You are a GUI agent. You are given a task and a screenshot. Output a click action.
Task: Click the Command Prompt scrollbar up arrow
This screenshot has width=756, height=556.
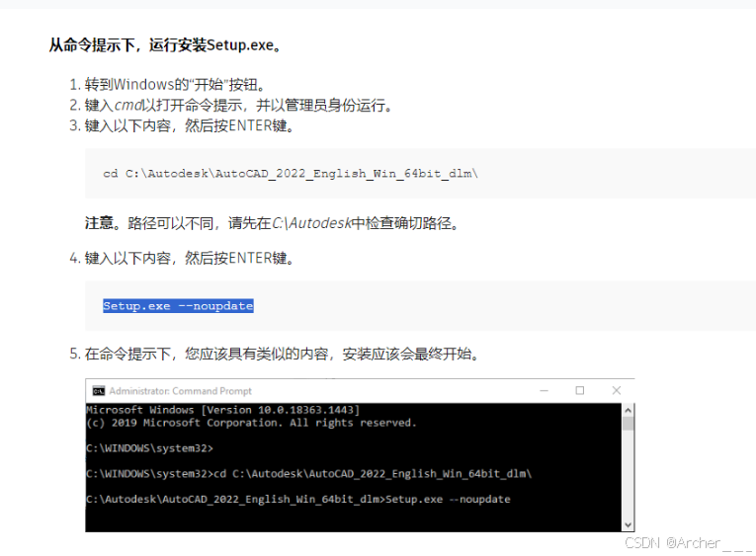[628, 410]
